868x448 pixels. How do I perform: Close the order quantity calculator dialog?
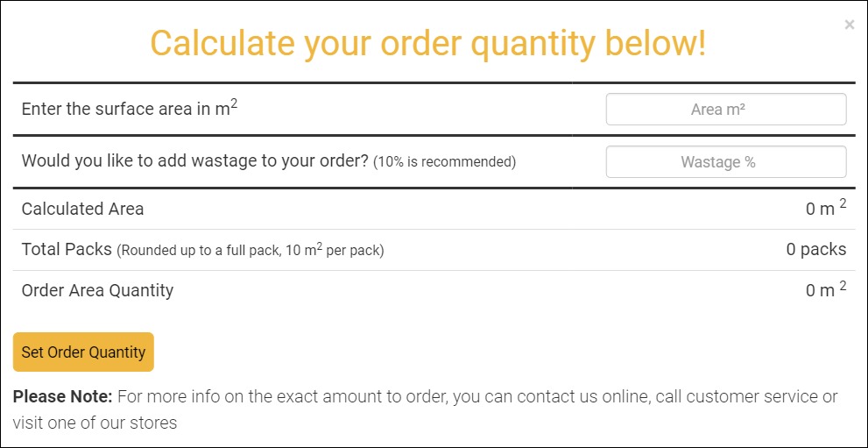pyautogui.click(x=849, y=25)
